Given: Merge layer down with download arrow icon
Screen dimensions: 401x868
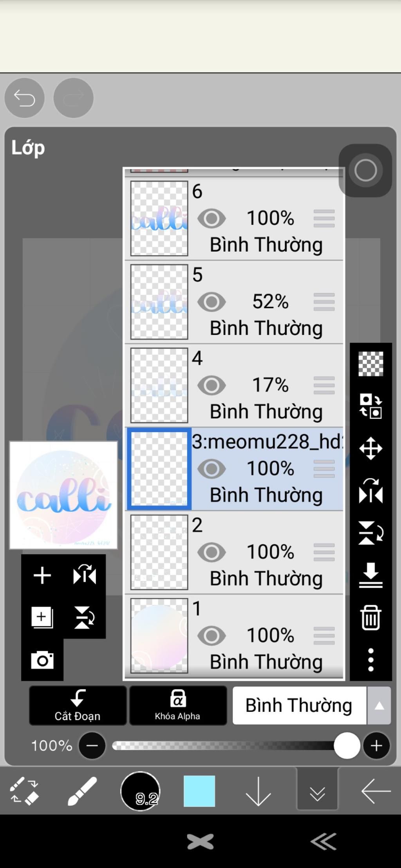Looking at the screenshot, I should [x=370, y=575].
